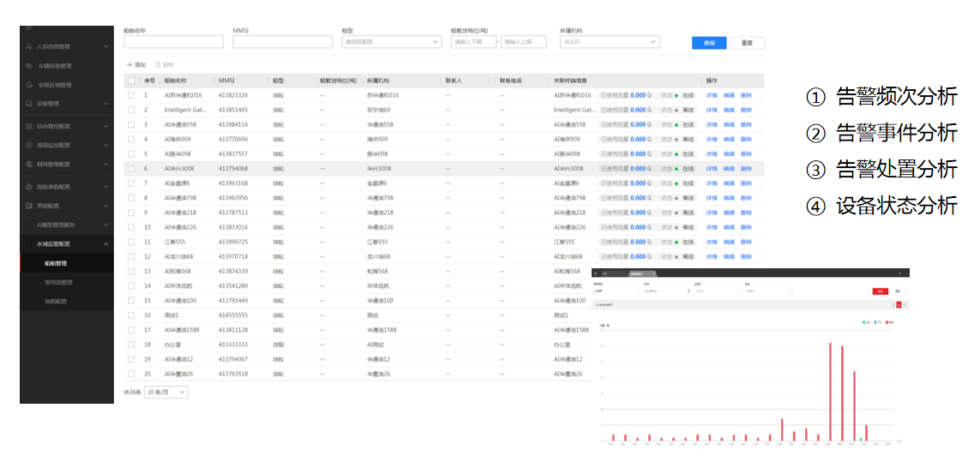This screenshot has width=980, height=462.
Task: Click the plus icon for 添加
Action: [129, 65]
